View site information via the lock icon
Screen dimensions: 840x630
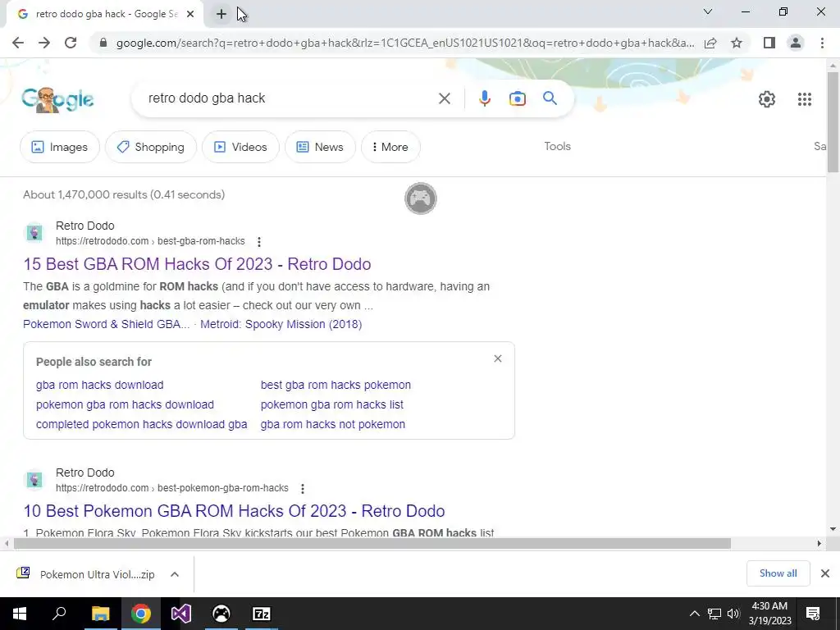pyautogui.click(x=103, y=43)
